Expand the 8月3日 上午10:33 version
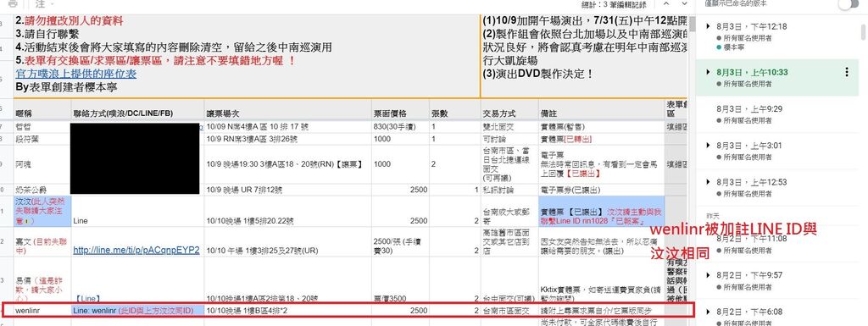This screenshot has height=326, width=868. (x=708, y=72)
